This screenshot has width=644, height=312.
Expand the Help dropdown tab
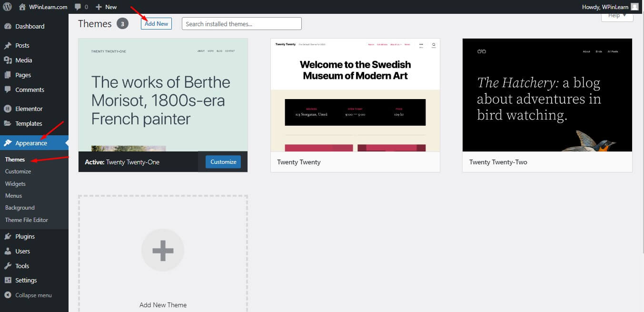click(617, 16)
